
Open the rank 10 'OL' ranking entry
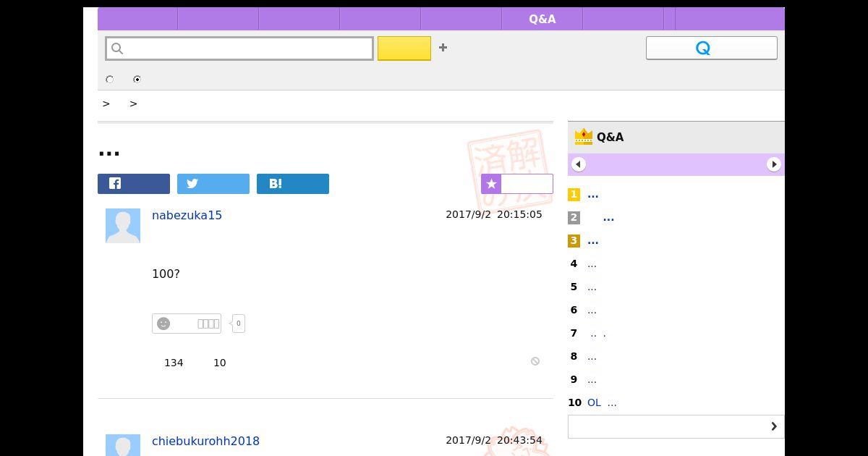click(602, 402)
